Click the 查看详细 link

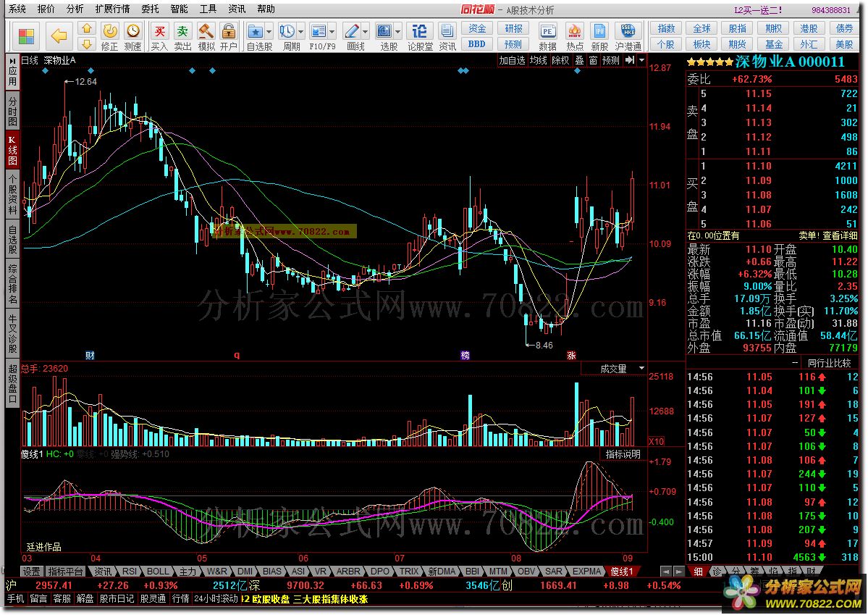[x=839, y=235]
